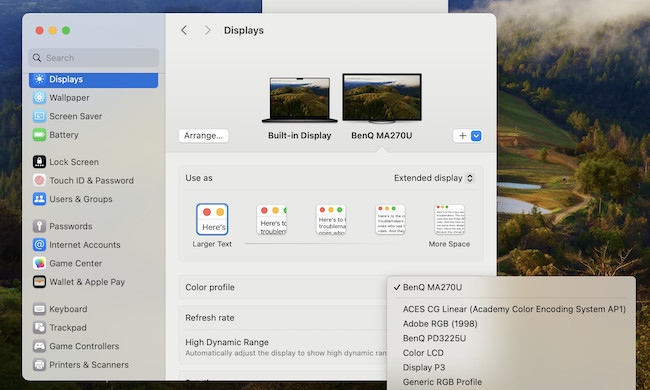Click the plus add display button
This screenshot has width=650, height=390.
[x=462, y=136]
